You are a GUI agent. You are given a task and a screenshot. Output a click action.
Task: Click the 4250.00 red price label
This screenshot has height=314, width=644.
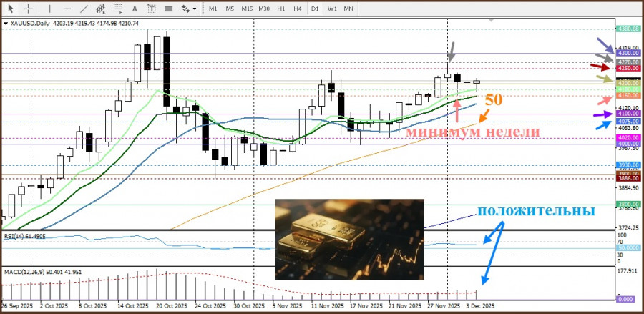click(x=628, y=68)
